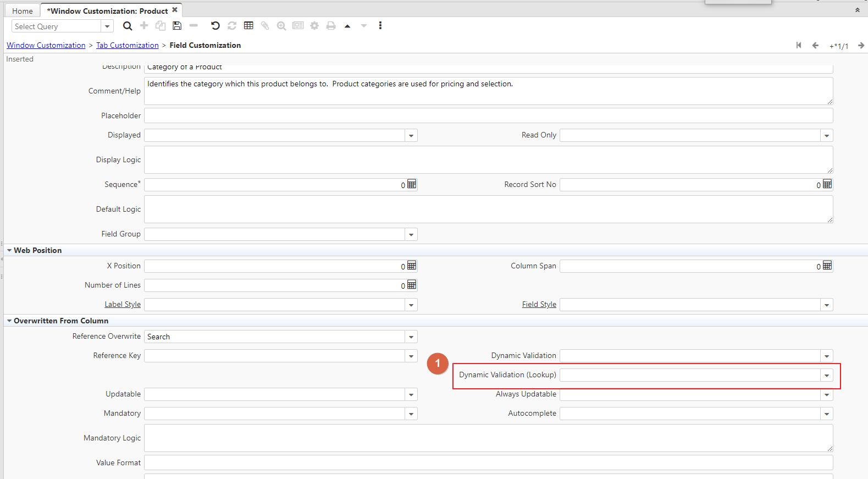Open the three-dot more options menu

tap(380, 26)
